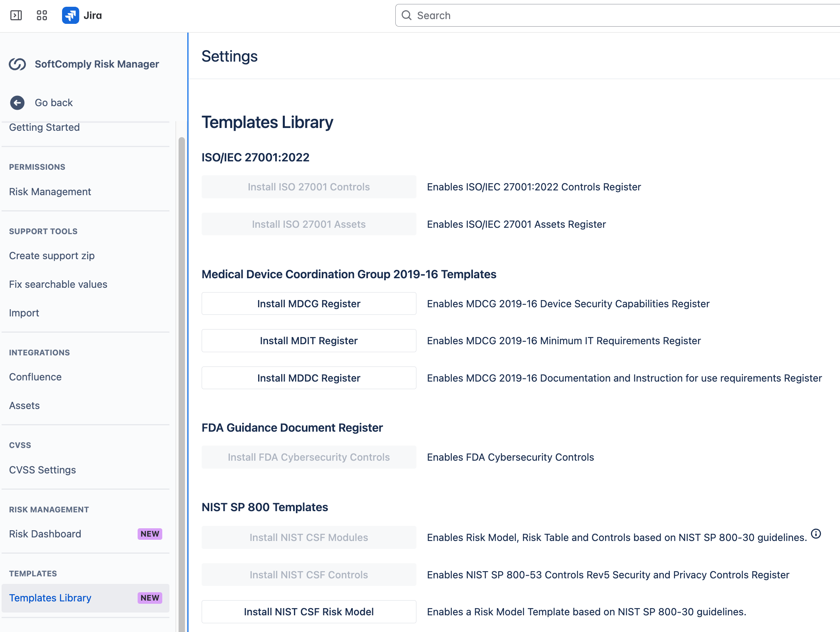
Task: Click the Templates Library heading
Action: [267, 122]
